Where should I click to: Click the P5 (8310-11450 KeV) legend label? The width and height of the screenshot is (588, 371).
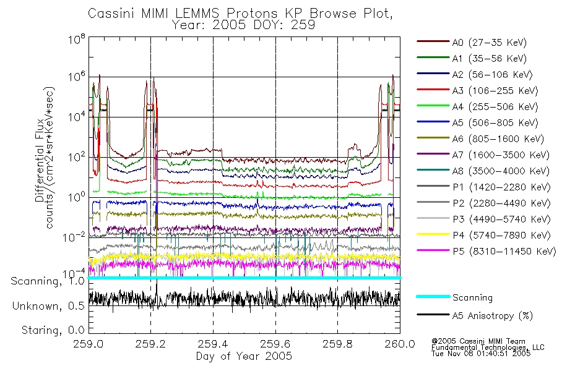[x=504, y=251]
